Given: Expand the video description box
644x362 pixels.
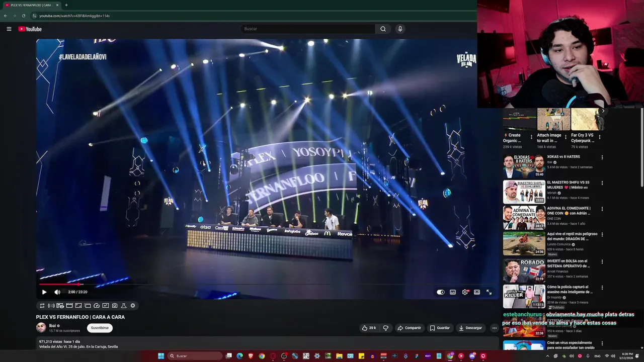Looking at the screenshot, I should [267, 344].
